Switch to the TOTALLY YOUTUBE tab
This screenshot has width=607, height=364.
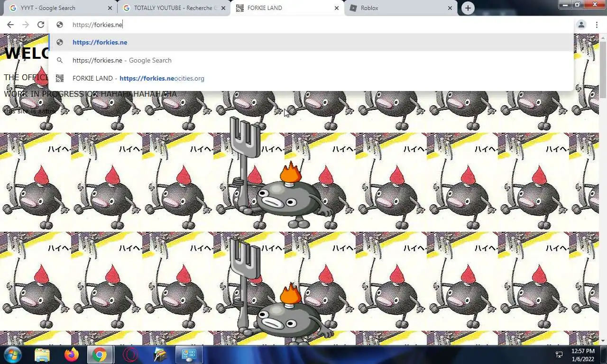click(x=174, y=8)
